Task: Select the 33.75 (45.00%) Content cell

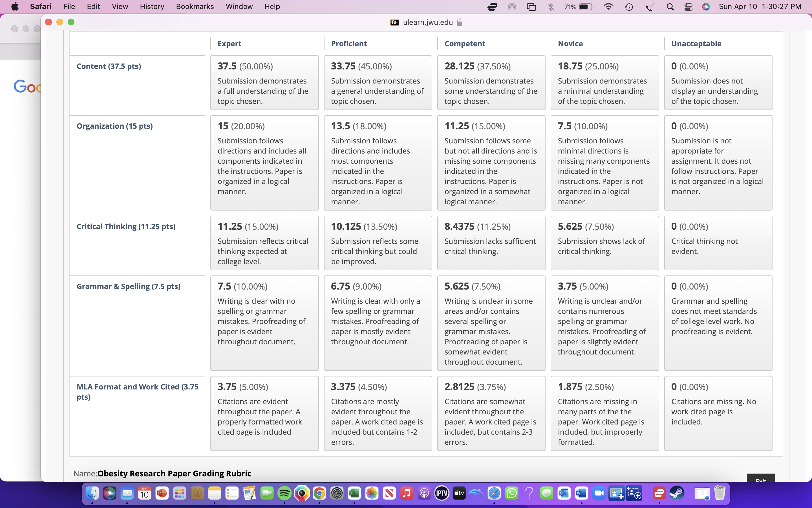Action: (x=378, y=83)
